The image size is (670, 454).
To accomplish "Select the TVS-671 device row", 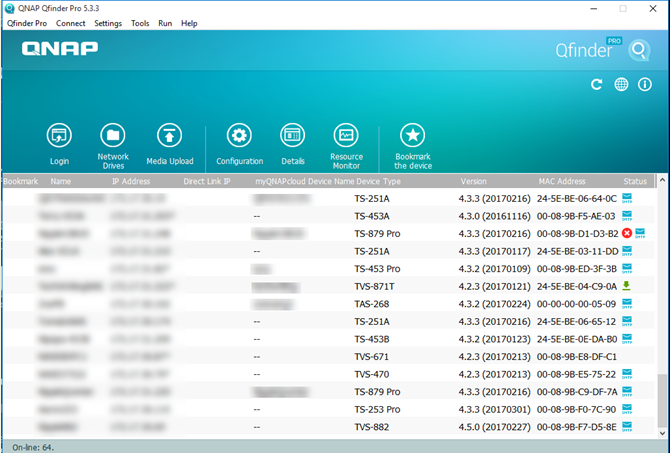I will tap(328, 357).
